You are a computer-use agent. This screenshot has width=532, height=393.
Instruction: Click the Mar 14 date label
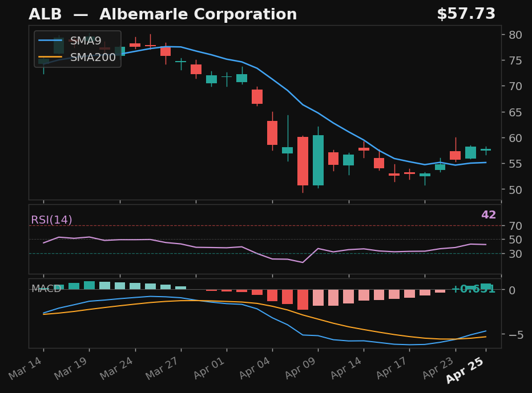pos(26,368)
